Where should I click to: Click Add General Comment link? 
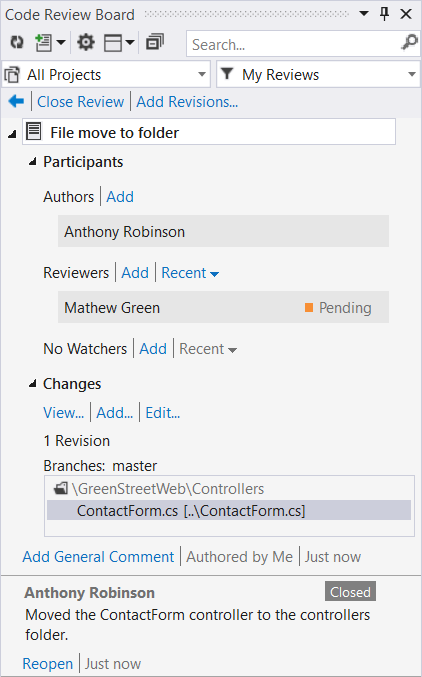[98, 557]
